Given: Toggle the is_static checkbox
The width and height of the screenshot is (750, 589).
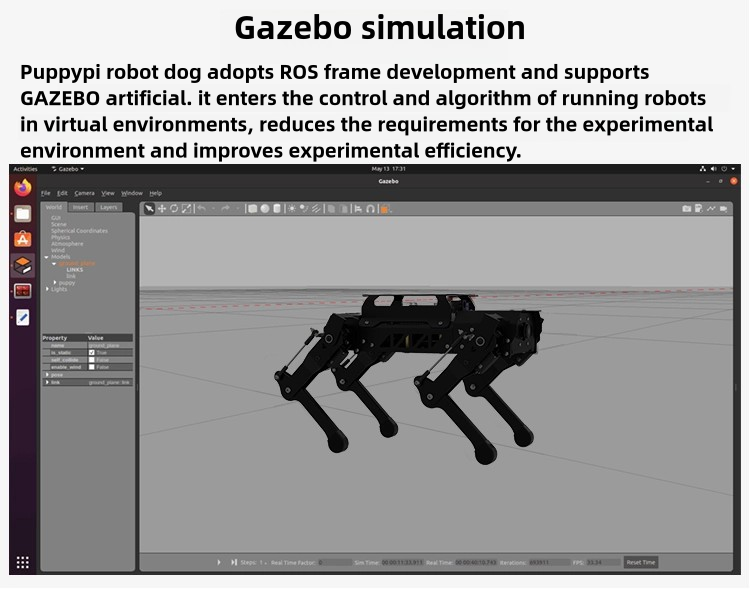Looking at the screenshot, I should [x=91, y=353].
